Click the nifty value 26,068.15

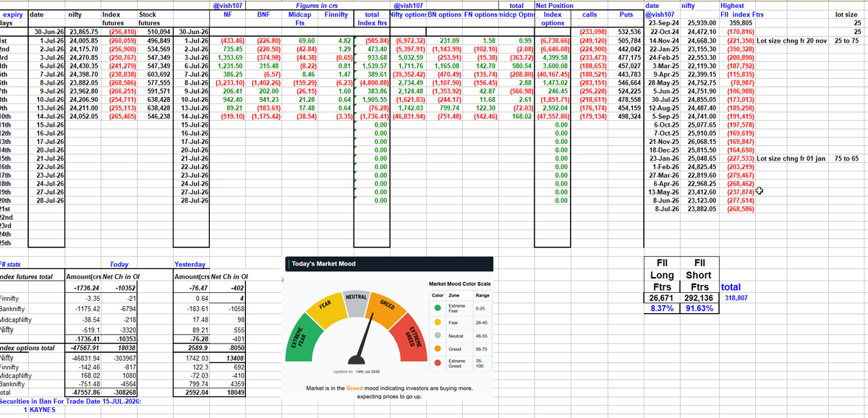tap(699, 142)
